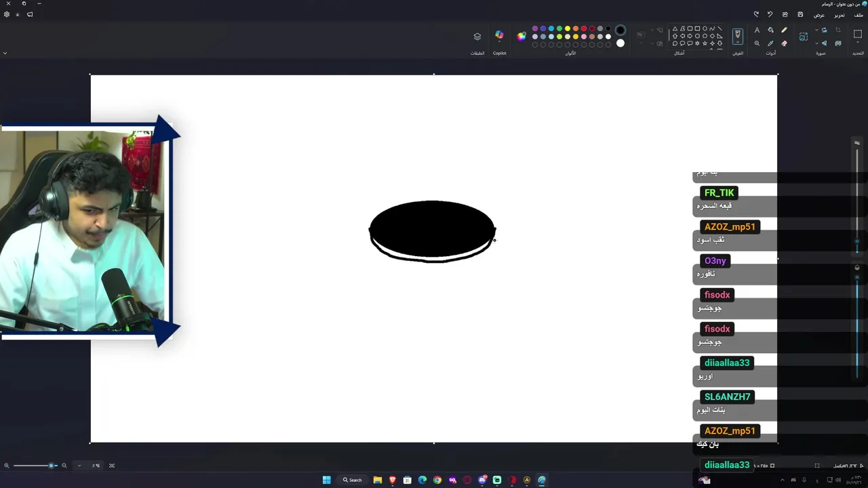
Task: Click the Rotate image icon
Action: tap(824, 29)
